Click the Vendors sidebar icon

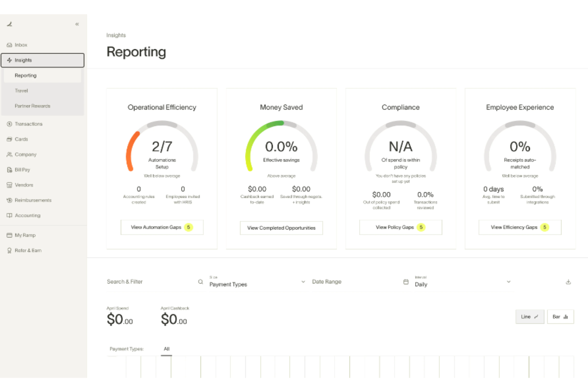point(10,185)
